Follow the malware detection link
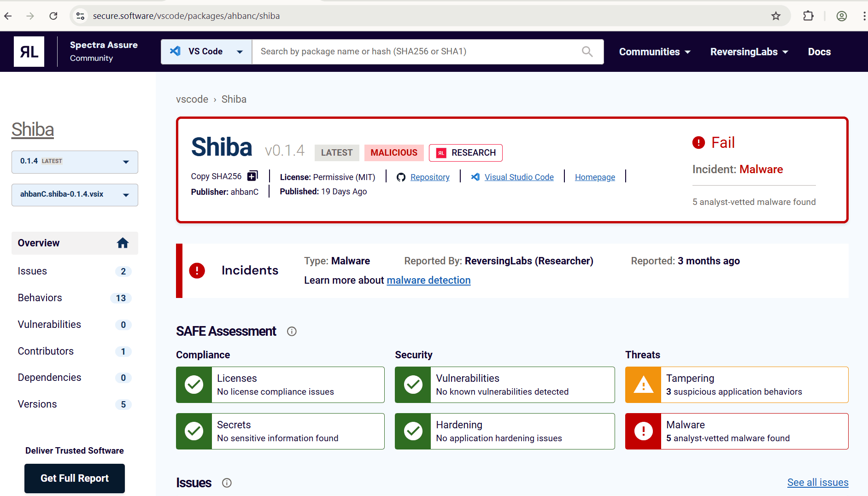868x496 pixels. (x=428, y=280)
